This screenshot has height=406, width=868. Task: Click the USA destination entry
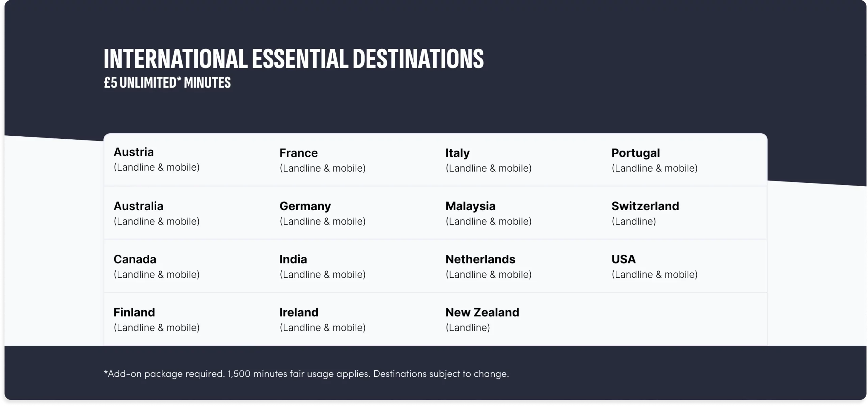pyautogui.click(x=624, y=259)
